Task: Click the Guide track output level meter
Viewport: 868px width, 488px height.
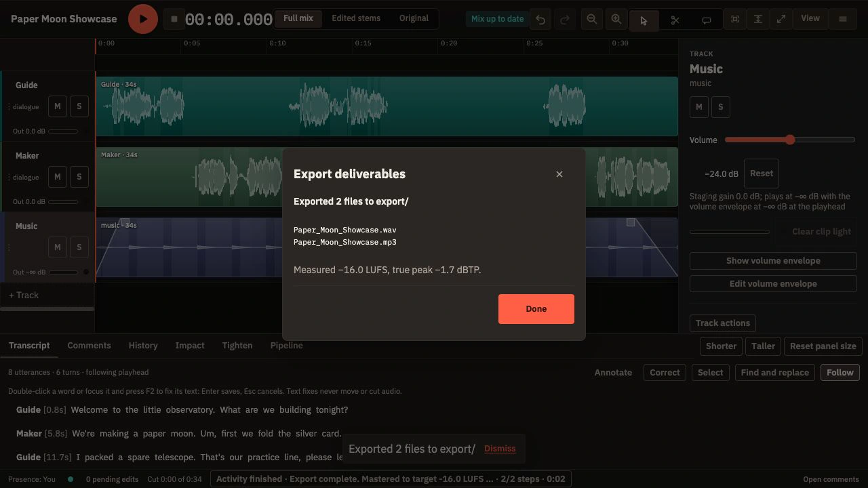Action: [63, 131]
